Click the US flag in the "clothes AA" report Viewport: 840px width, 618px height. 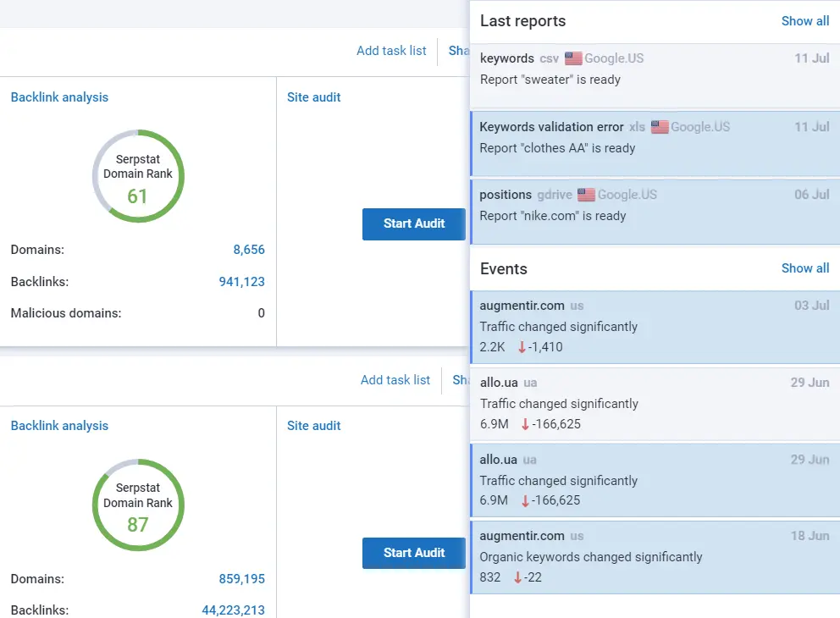click(660, 127)
